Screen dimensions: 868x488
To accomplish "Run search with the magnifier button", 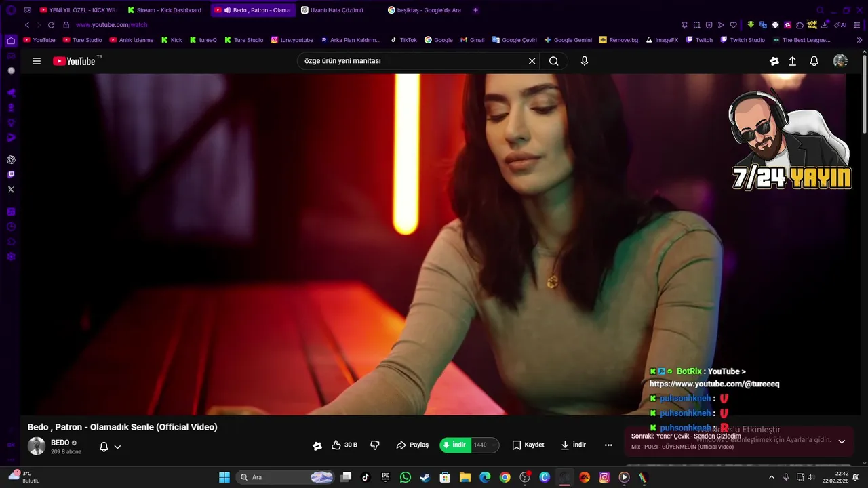I will pos(554,61).
